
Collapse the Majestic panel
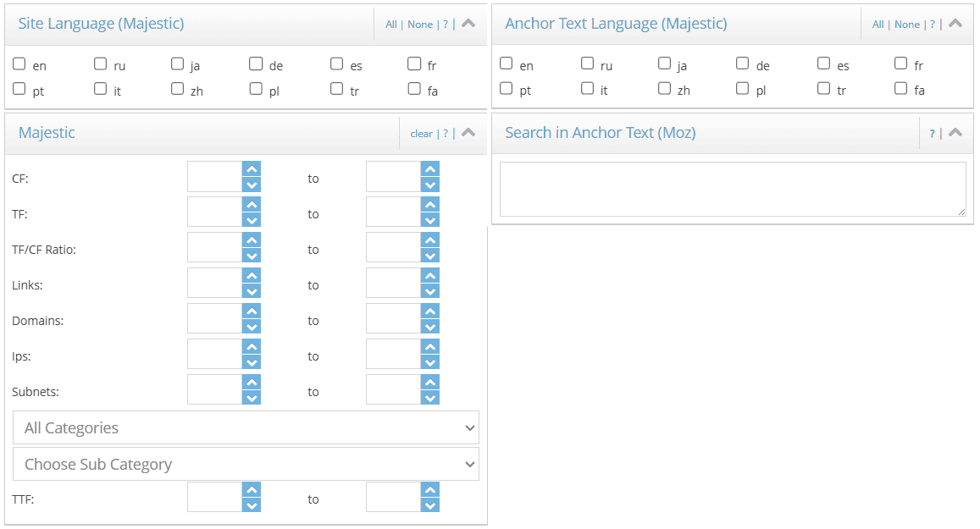click(468, 132)
